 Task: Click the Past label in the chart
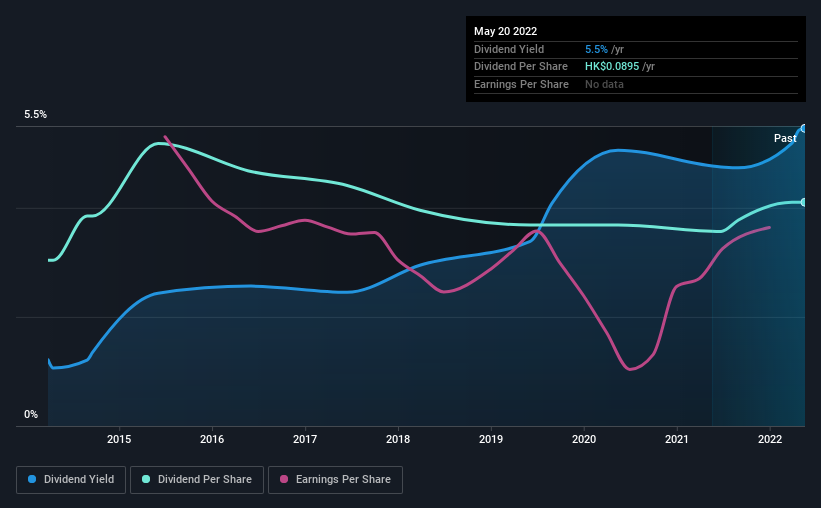(785, 138)
